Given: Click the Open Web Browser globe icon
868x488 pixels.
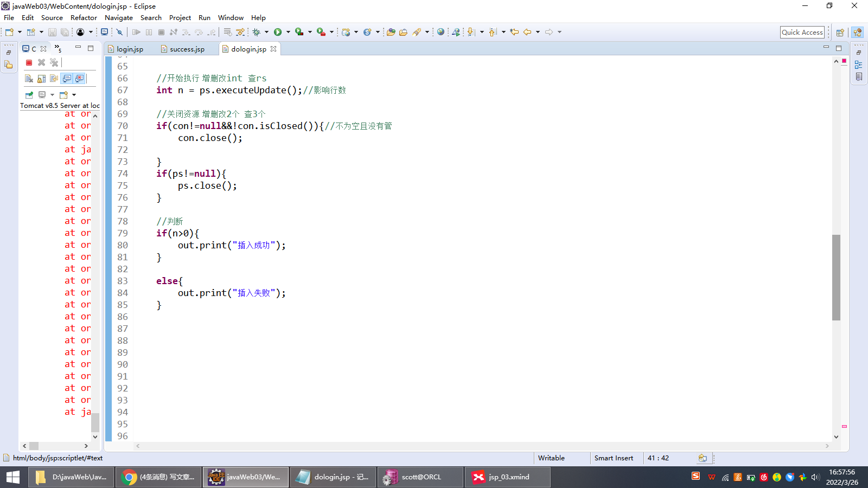Looking at the screenshot, I should tap(441, 32).
